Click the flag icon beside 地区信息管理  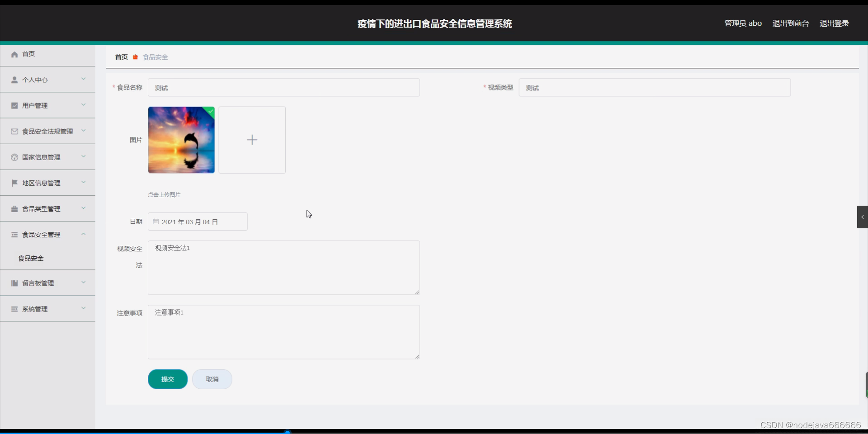(14, 183)
